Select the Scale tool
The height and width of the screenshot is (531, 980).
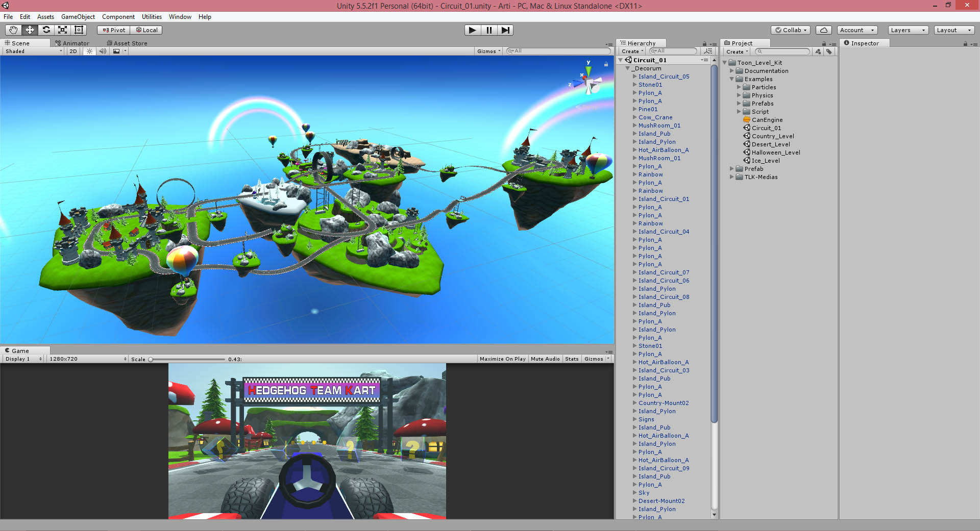62,30
